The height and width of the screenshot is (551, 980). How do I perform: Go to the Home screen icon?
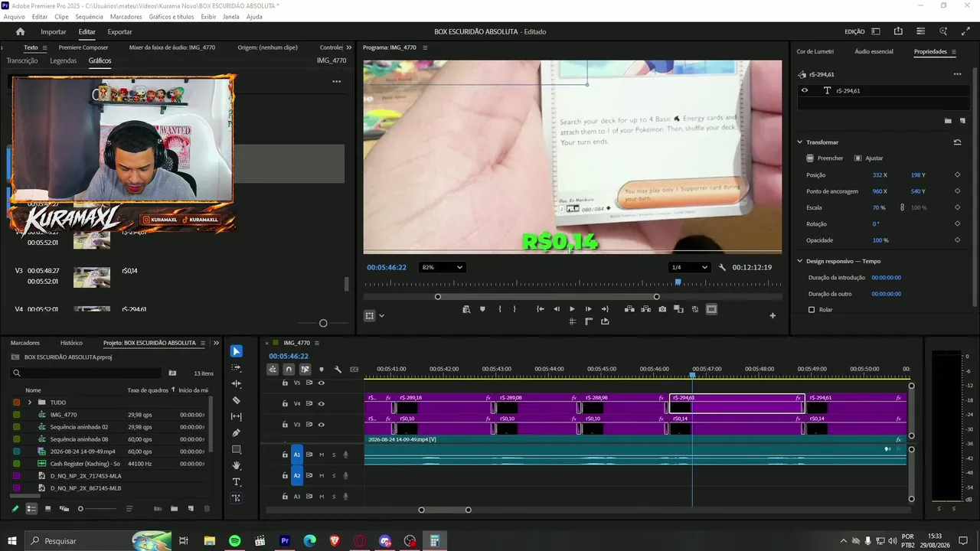click(x=20, y=31)
